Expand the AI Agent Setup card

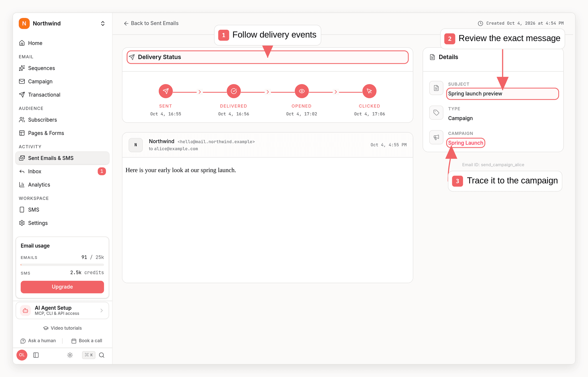(62, 311)
